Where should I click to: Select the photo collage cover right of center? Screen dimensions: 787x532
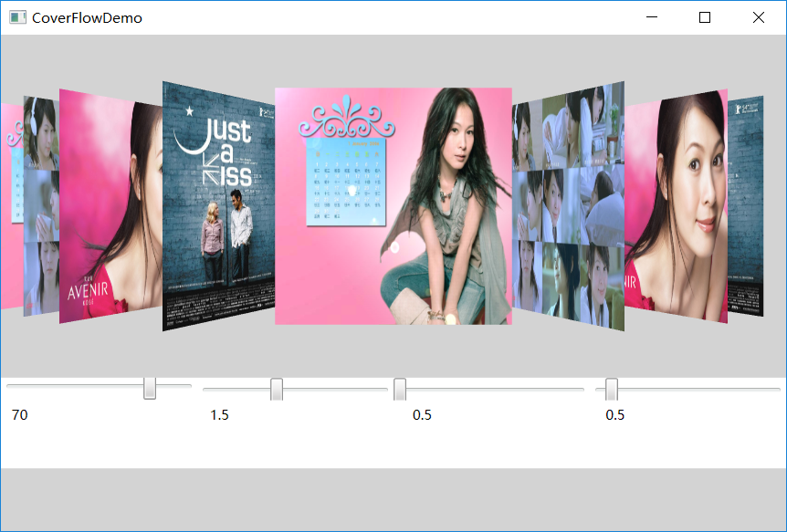coord(568,206)
